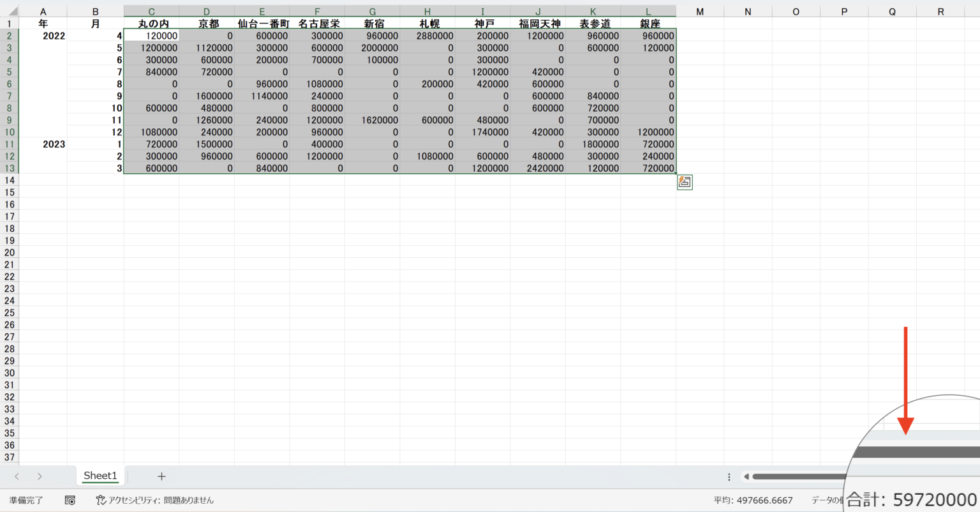Click the horizontal scrollbar left arrow

pos(746,476)
